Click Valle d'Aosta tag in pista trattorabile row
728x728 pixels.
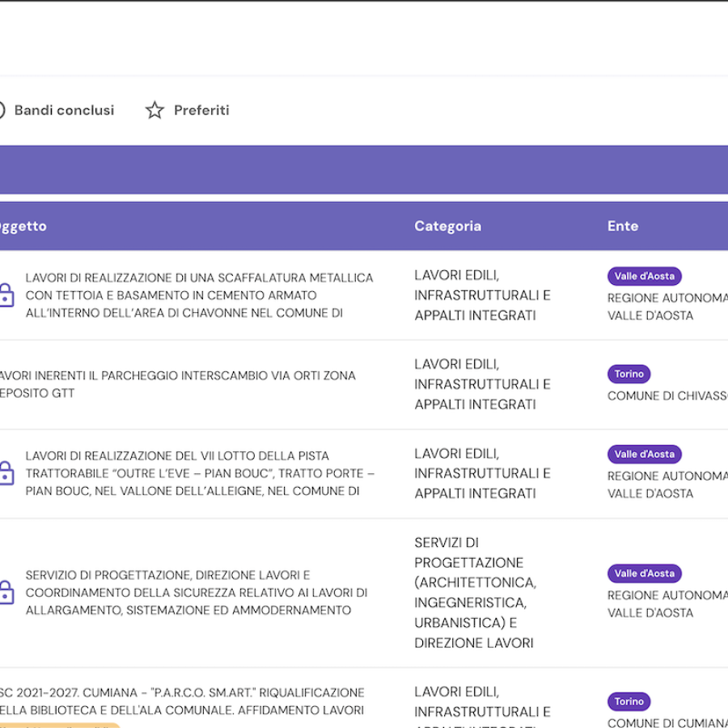pos(644,455)
